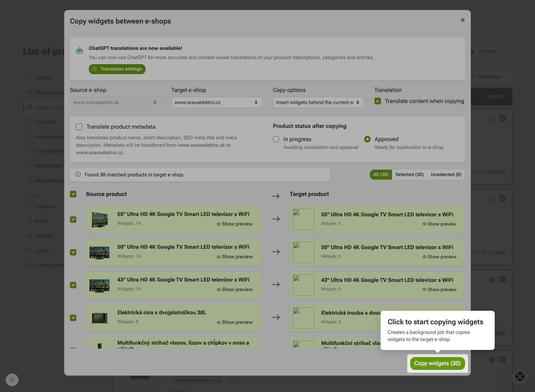535x392 pixels.
Task: Open Translation settings
Action: pyautogui.click(x=117, y=69)
